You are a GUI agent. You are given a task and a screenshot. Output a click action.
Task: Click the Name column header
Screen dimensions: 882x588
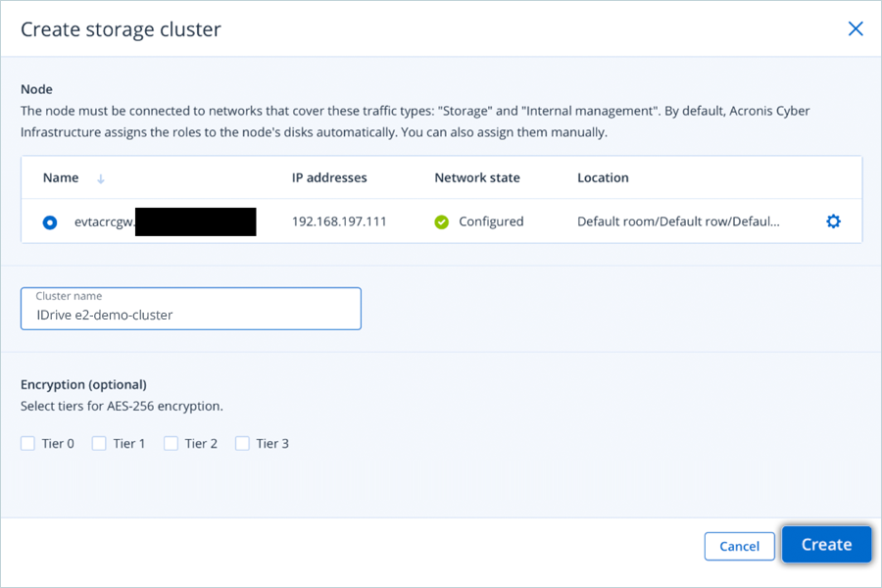click(x=61, y=178)
